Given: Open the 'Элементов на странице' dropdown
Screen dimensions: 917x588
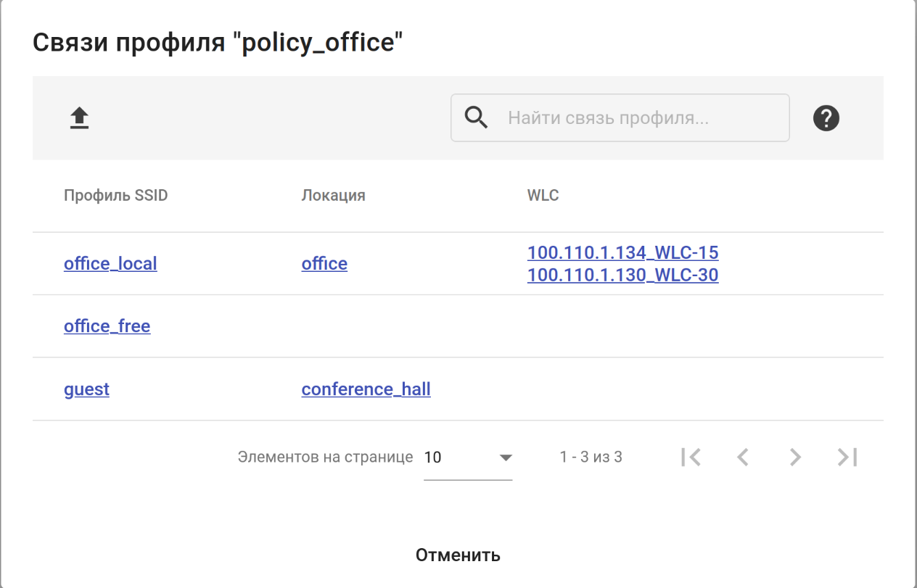Looking at the screenshot, I should click(468, 457).
